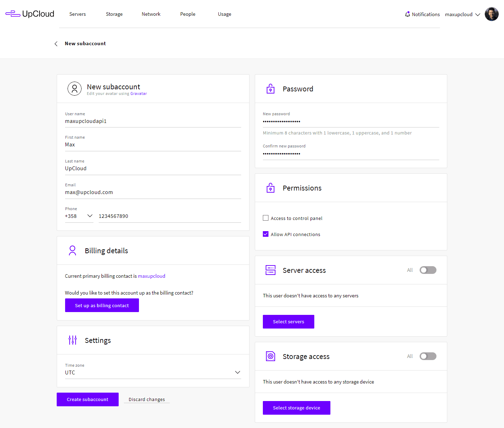Click Create subaccount button
Screen dimensions: 504x428
[x=87, y=399]
